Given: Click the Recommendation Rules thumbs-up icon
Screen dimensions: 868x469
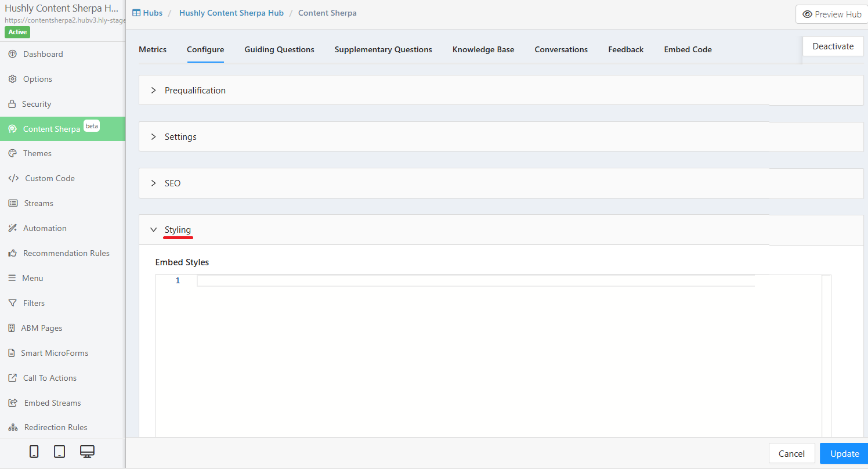Looking at the screenshot, I should click(x=12, y=253).
